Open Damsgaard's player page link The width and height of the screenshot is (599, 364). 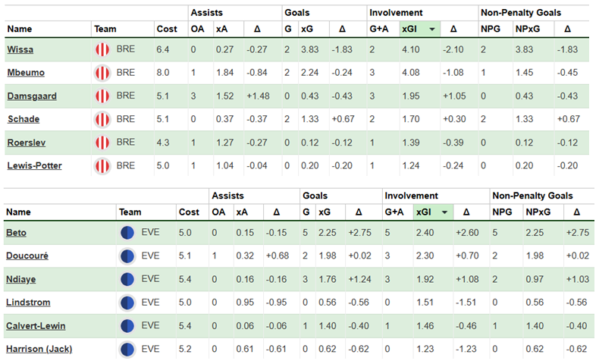click(x=31, y=96)
